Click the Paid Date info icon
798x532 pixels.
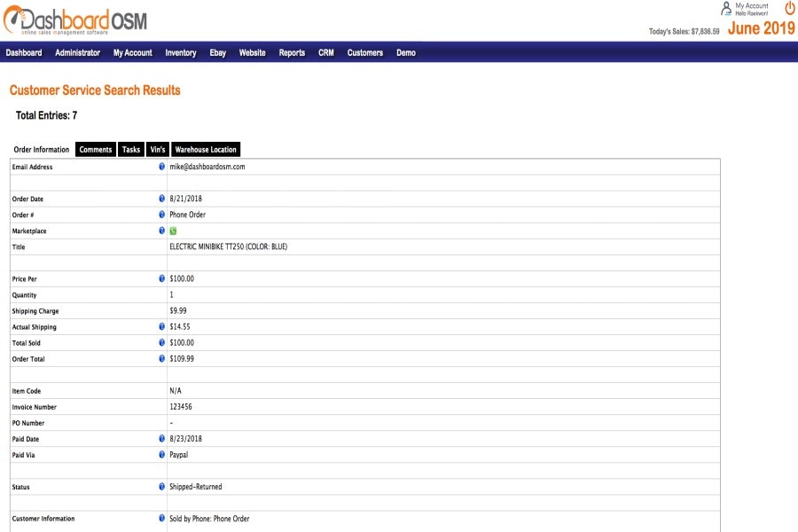[160, 438]
